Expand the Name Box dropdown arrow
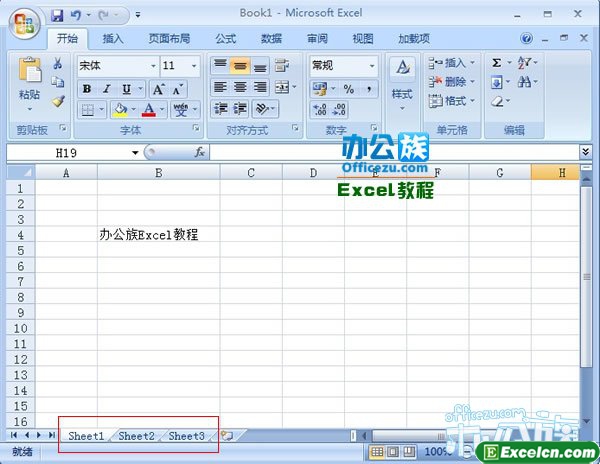Screen dimensions: 600x464 tap(135, 153)
